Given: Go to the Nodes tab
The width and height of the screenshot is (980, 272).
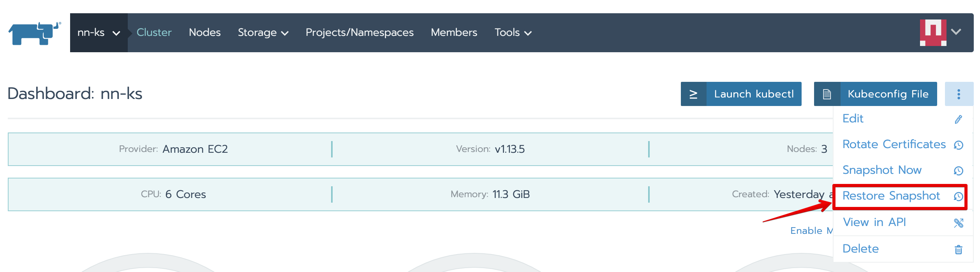Looking at the screenshot, I should pos(204,33).
